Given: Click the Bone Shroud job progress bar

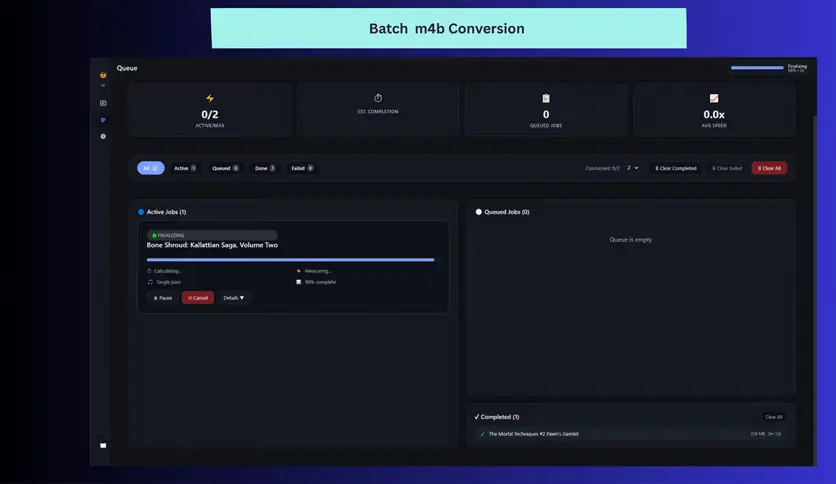Looking at the screenshot, I should click(291, 260).
